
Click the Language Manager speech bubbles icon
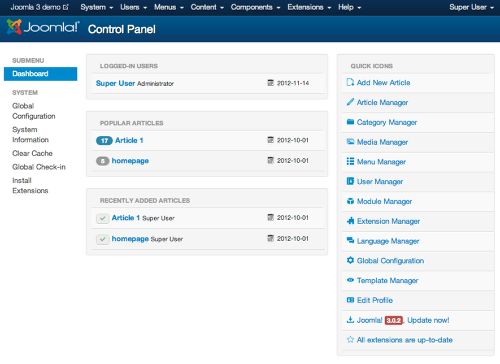pos(350,240)
